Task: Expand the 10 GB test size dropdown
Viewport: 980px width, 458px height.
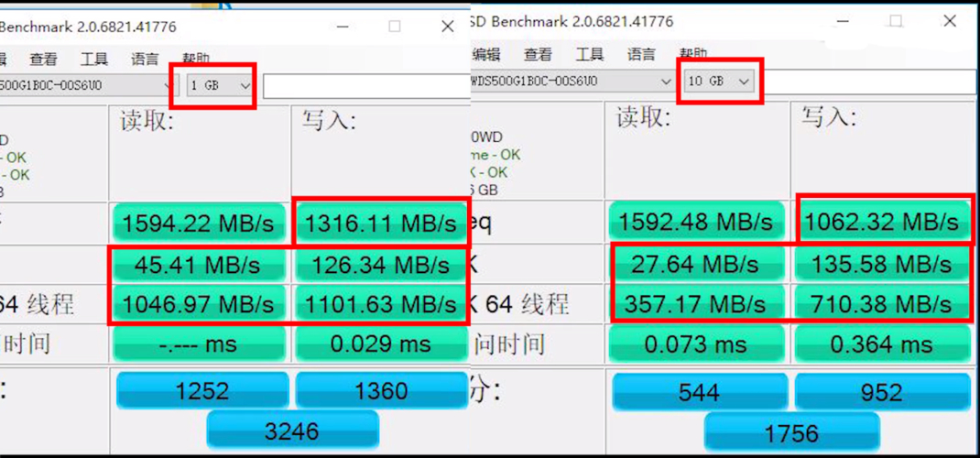Action: click(x=719, y=82)
